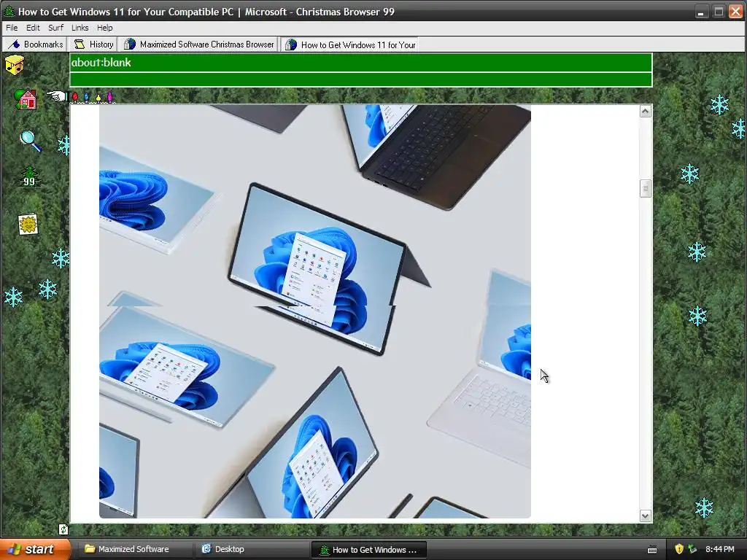Viewport: 747px width, 560px height.
Task: Click the red Christmas light bulb
Action: click(75, 98)
